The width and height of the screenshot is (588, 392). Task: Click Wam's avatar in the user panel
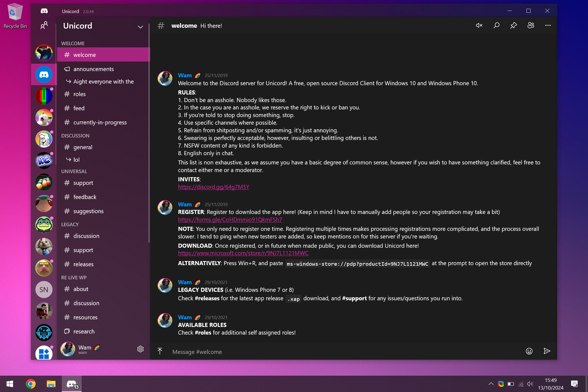(x=68, y=349)
